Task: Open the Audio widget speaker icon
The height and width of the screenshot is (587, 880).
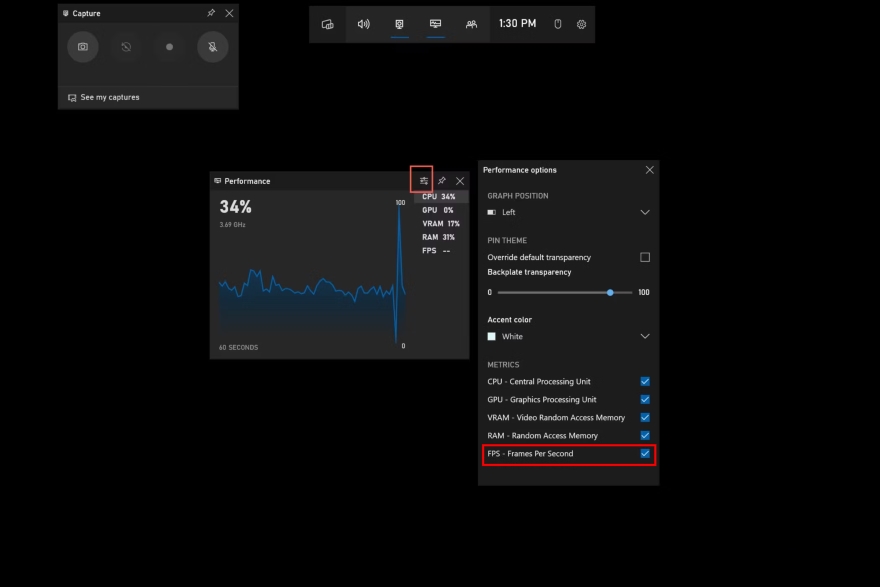Action: [x=364, y=24]
